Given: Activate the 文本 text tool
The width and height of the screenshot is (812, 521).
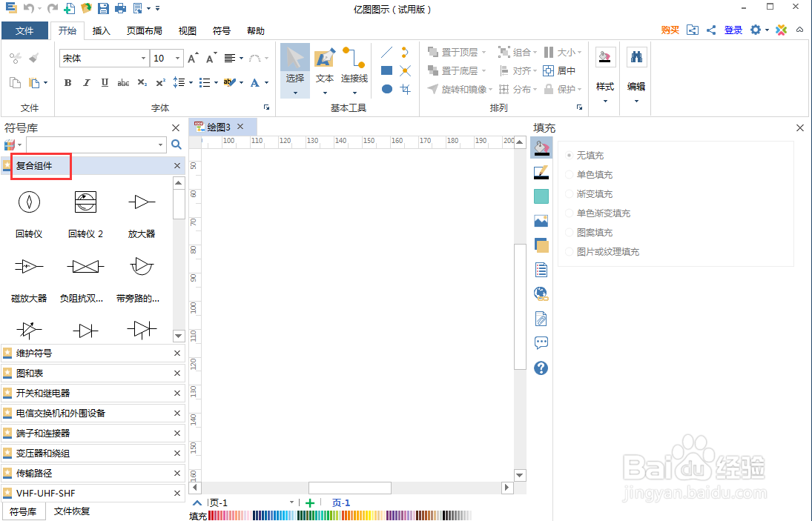Looking at the screenshot, I should (x=325, y=70).
